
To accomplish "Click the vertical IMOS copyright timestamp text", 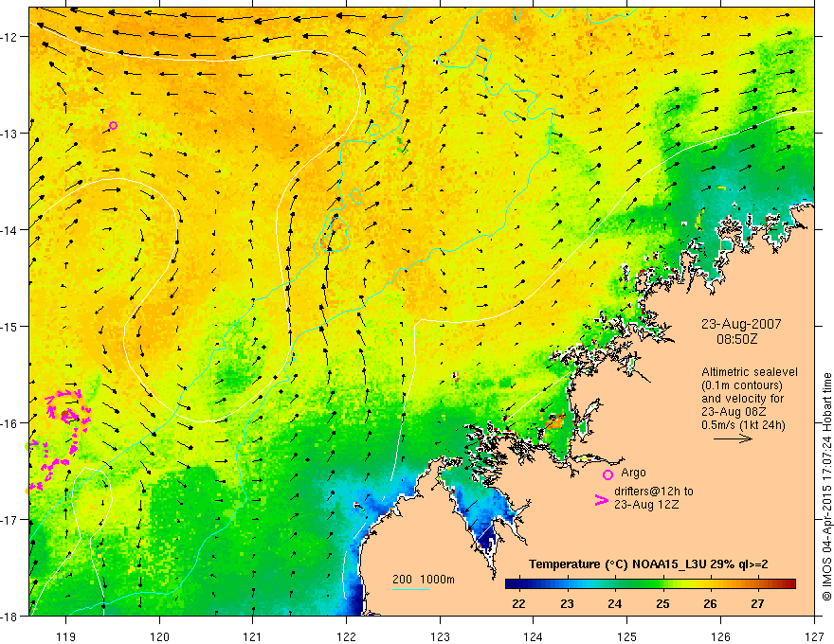I will tap(827, 487).
